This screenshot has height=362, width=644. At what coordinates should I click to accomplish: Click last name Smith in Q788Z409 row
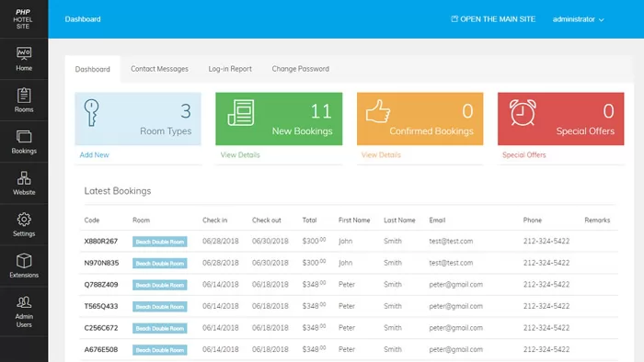(x=393, y=285)
